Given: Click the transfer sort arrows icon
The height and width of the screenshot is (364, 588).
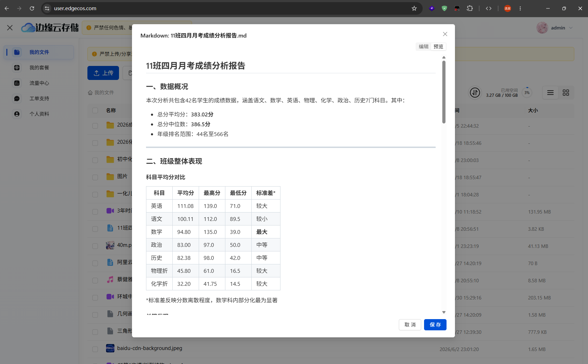Looking at the screenshot, I should pyautogui.click(x=475, y=93).
